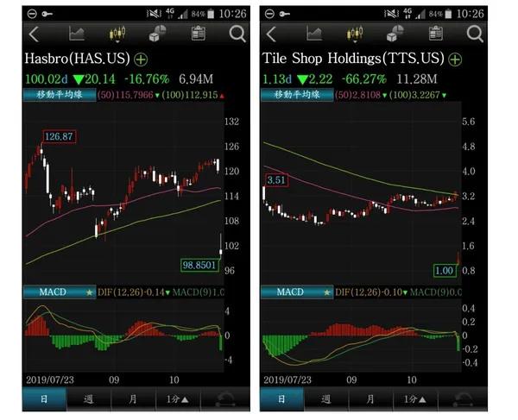Tap search icon on Hasbro screen
The height and width of the screenshot is (420, 518).
(x=237, y=34)
